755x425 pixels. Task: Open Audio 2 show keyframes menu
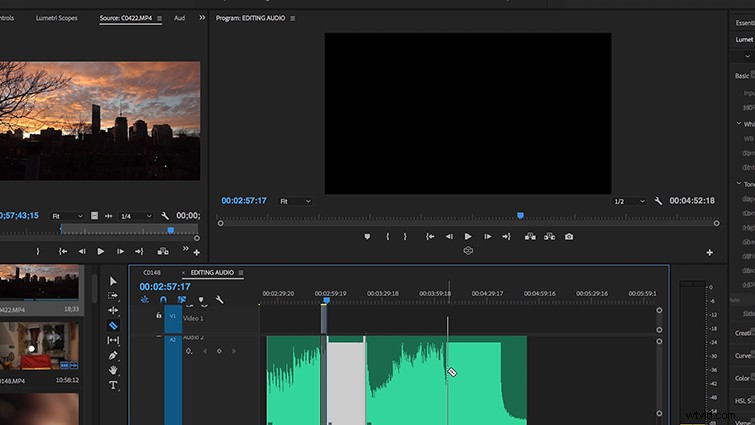click(189, 351)
